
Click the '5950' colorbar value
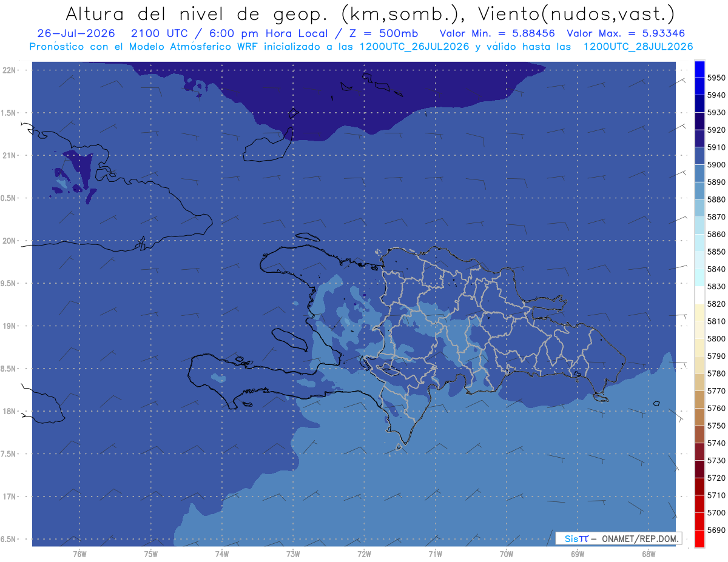tap(716, 78)
